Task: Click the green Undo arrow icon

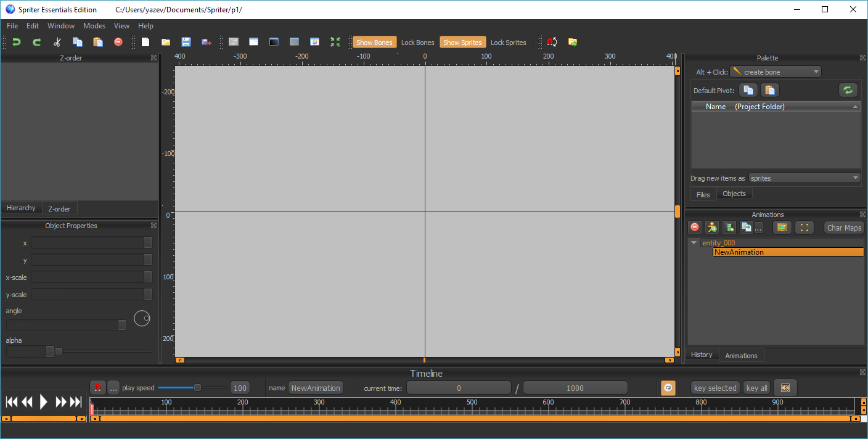Action: [17, 42]
